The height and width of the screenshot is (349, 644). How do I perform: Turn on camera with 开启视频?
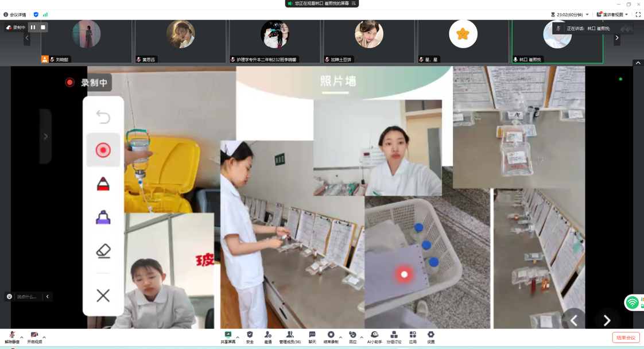click(34, 337)
